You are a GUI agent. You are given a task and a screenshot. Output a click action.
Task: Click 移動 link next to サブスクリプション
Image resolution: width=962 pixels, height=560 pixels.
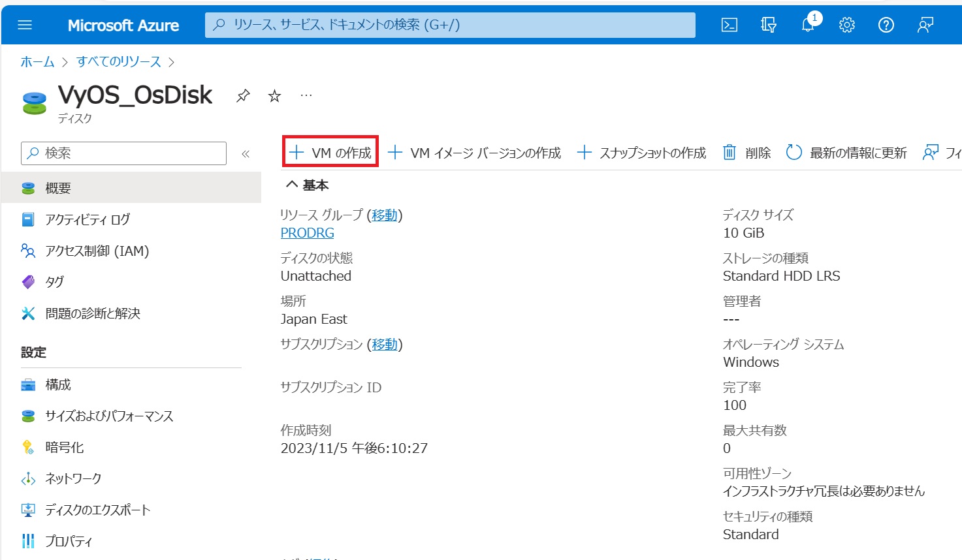pyautogui.click(x=385, y=344)
